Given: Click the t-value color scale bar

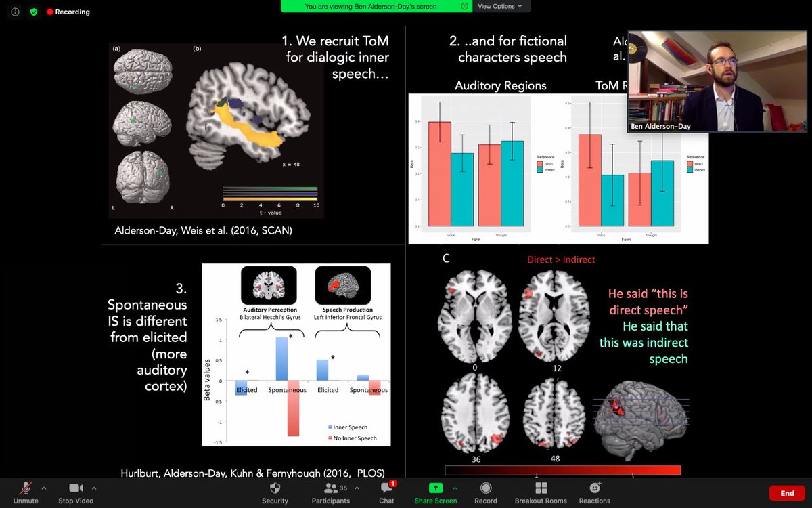Looking at the screenshot, I should 270,194.
